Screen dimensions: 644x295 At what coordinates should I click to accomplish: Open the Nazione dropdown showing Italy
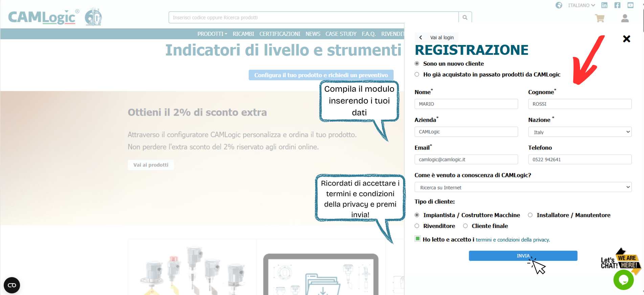580,132
